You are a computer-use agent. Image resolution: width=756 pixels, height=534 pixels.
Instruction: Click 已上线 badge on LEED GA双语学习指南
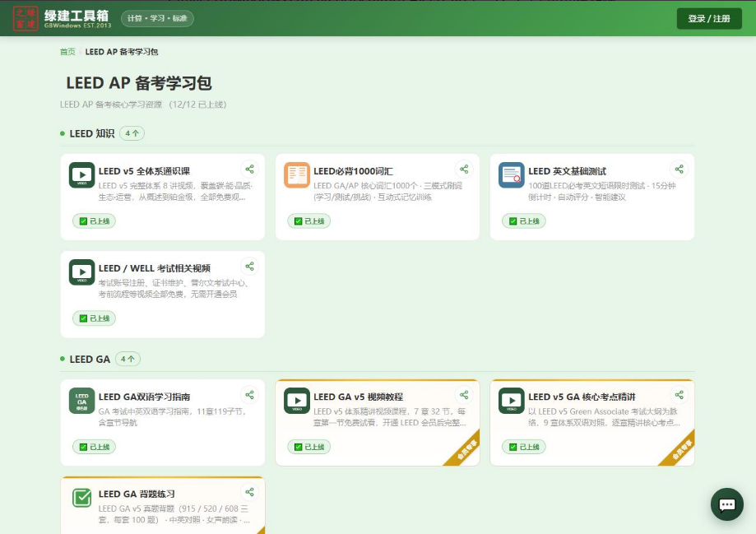point(94,447)
